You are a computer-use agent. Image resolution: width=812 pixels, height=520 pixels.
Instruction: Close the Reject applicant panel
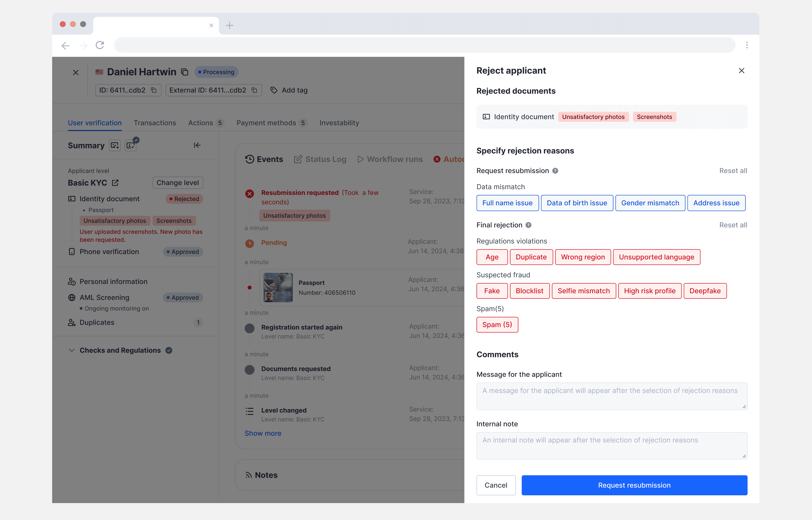(x=741, y=71)
